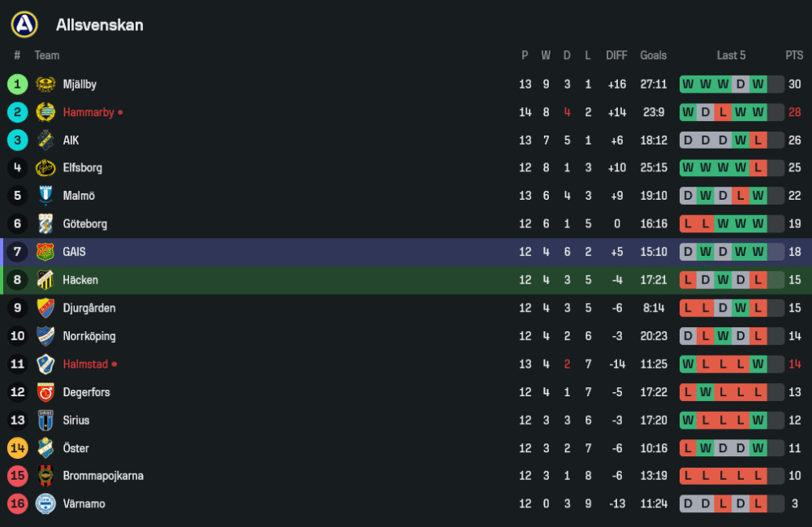
Task: Click the GAIS team crest
Action: pyautogui.click(x=45, y=252)
